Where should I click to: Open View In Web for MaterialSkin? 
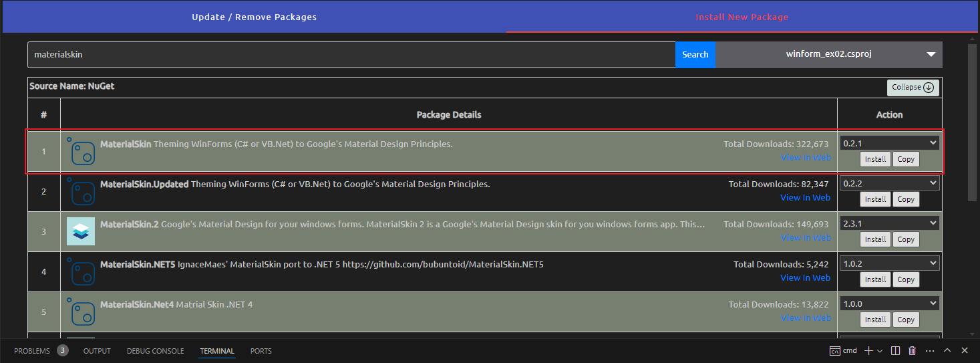coord(806,158)
